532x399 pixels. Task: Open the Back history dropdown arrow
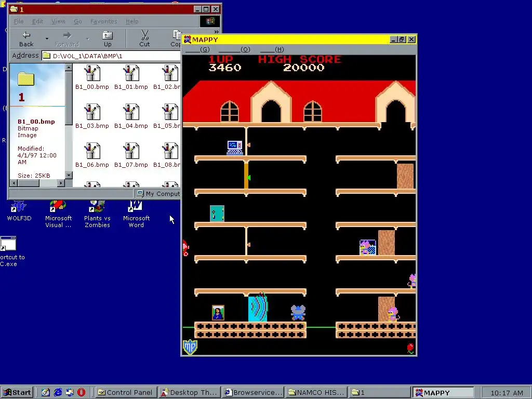[47, 38]
